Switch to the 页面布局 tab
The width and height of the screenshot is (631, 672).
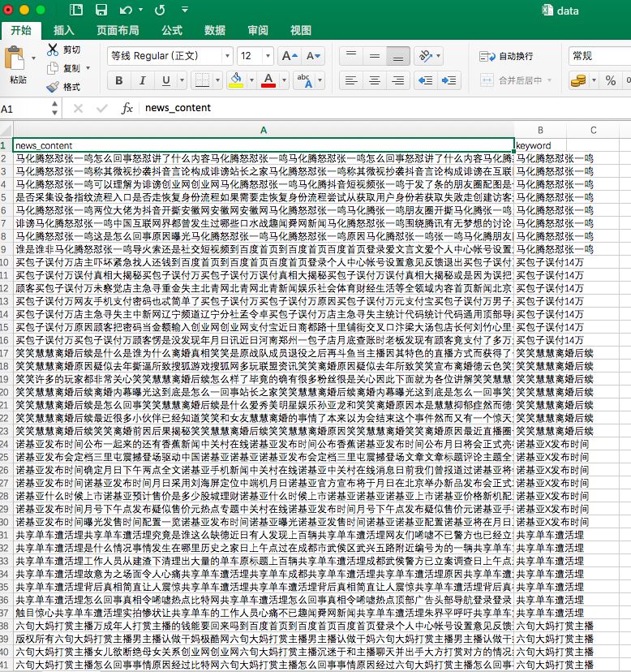coord(118,30)
